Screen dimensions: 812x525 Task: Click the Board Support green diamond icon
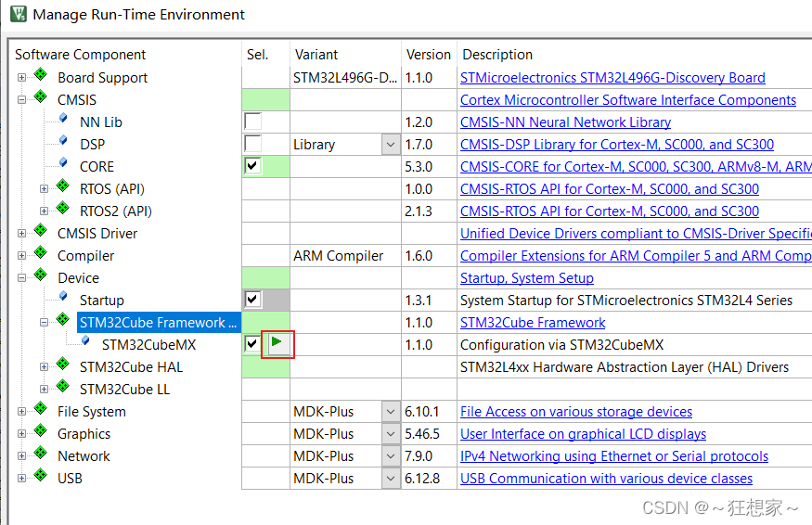[x=41, y=74]
